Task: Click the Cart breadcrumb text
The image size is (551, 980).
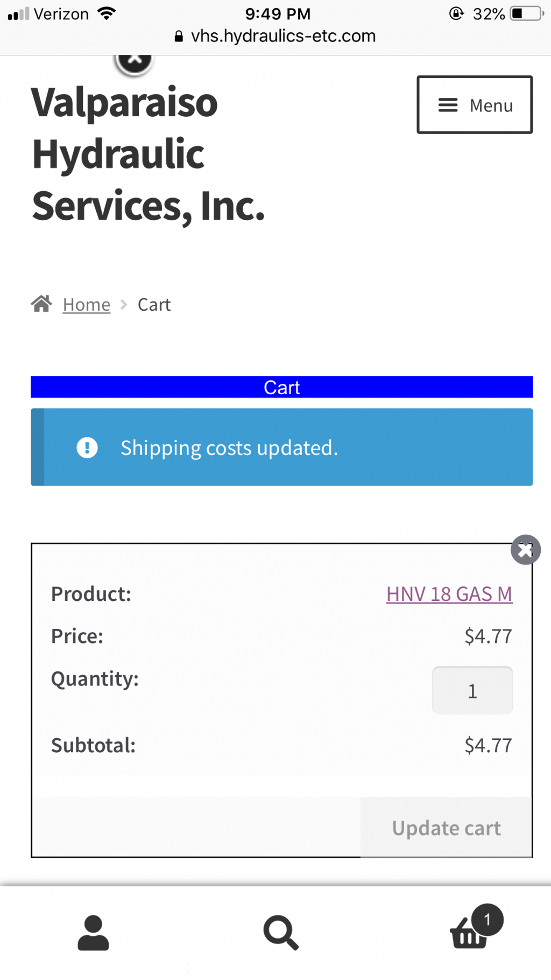Action: [x=154, y=305]
